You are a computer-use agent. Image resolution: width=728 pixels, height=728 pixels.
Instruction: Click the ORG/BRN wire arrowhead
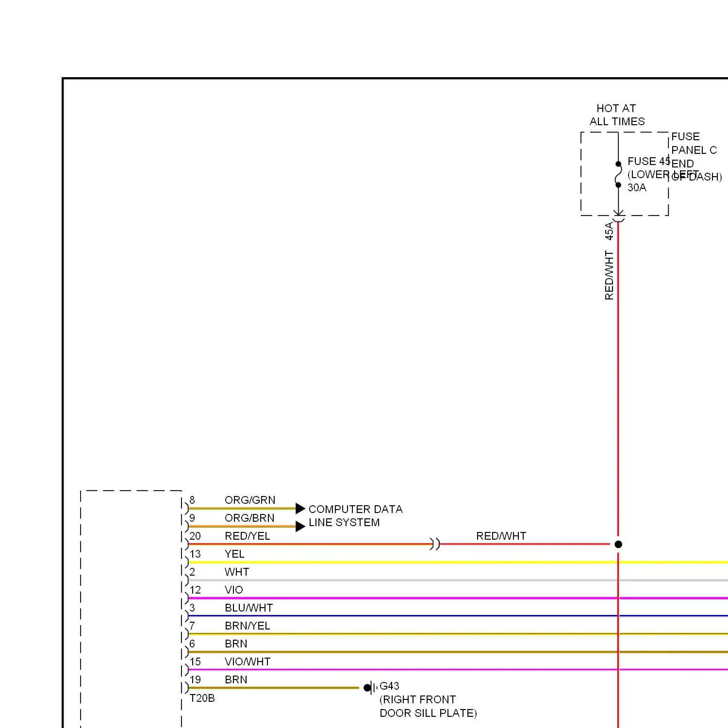pos(300,526)
